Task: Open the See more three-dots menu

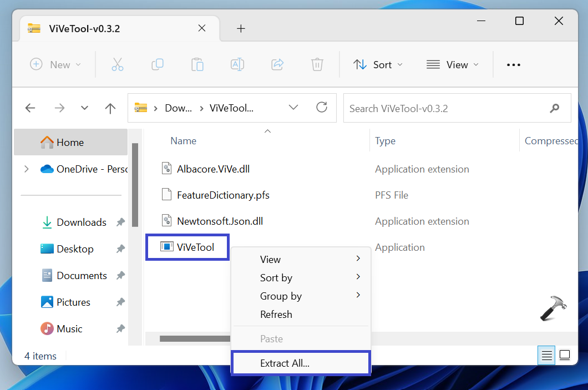Action: click(x=514, y=65)
